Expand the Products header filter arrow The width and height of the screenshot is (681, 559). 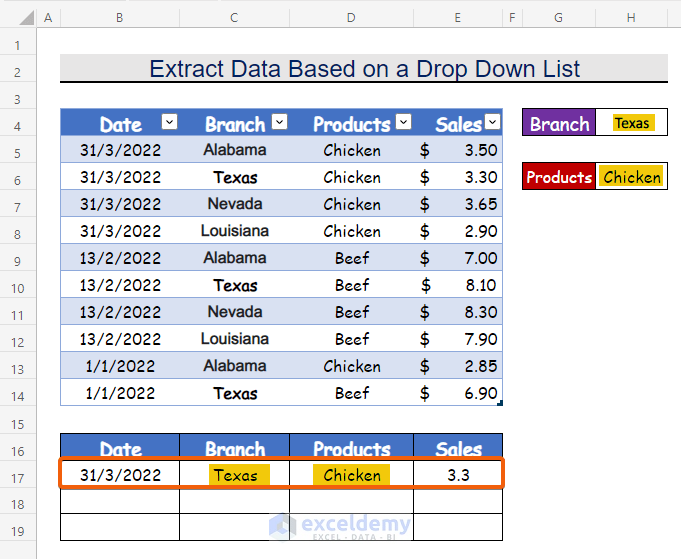click(403, 122)
